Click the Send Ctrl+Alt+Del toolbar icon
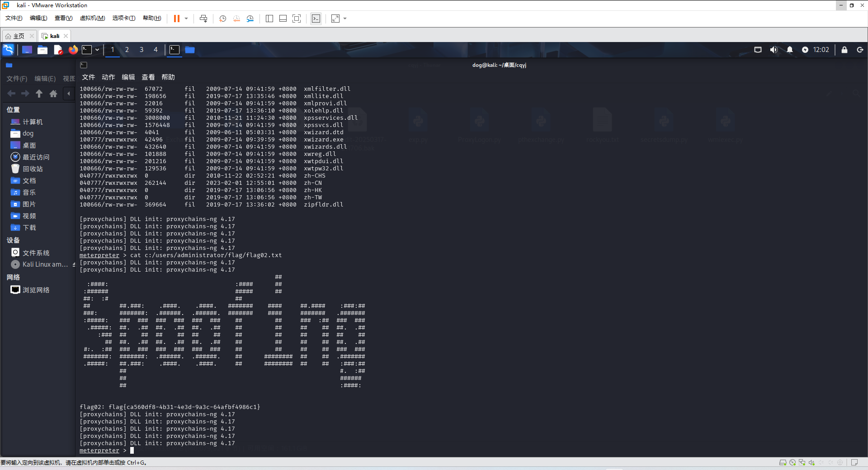868x470 pixels. click(x=203, y=19)
